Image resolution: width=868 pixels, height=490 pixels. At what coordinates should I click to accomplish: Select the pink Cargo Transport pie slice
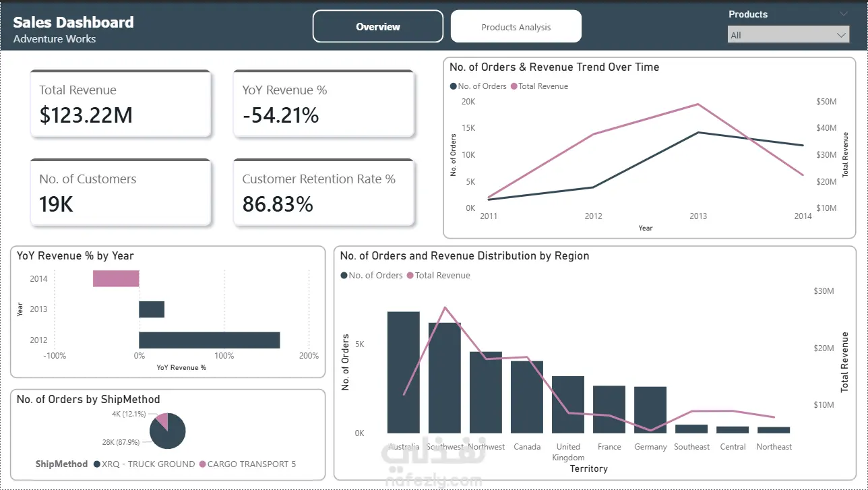click(x=162, y=420)
